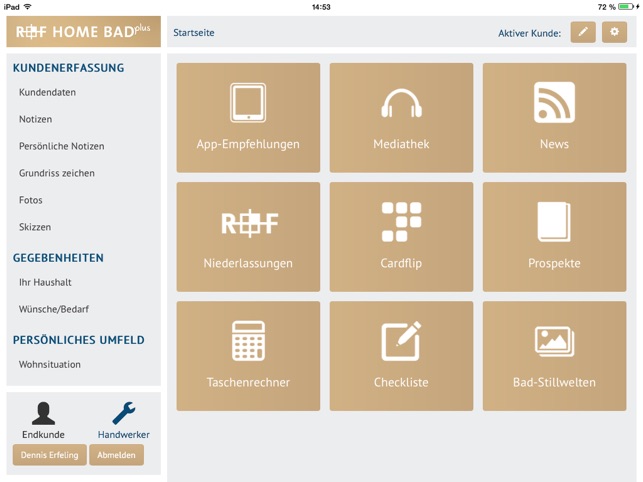This screenshot has width=643, height=482.
Task: Click the Niederlassungen tile label
Action: 248,263
